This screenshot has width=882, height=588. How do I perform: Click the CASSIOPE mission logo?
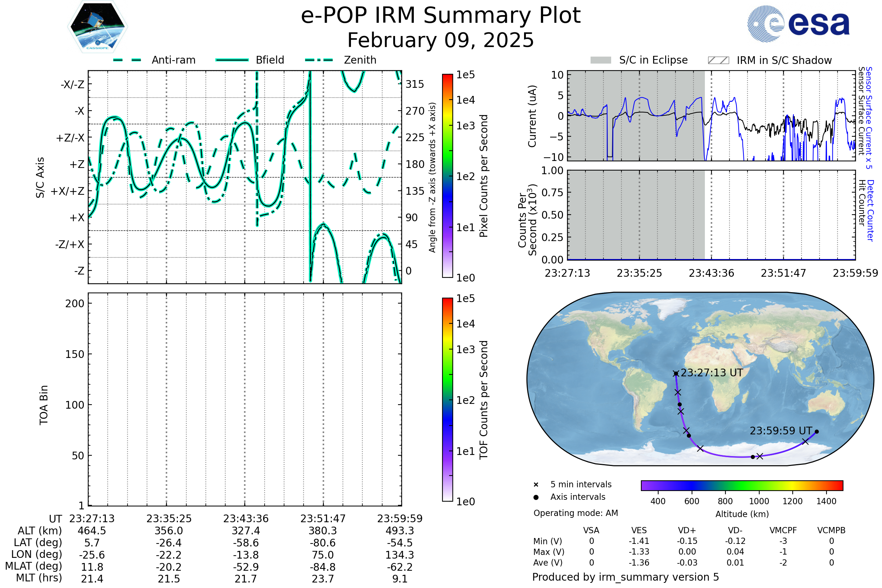point(97,27)
